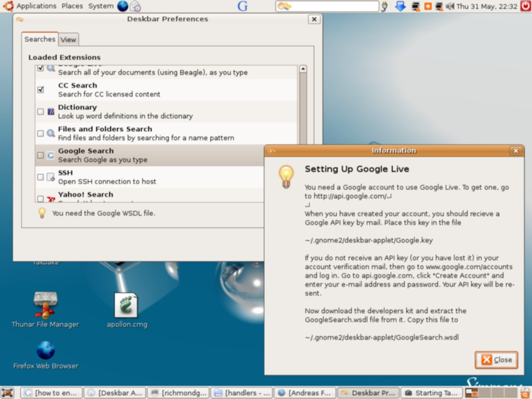Screen dimensions: 532x399
Task: Switch to the '[handlers - ...' taskbar window
Action: coord(242,393)
